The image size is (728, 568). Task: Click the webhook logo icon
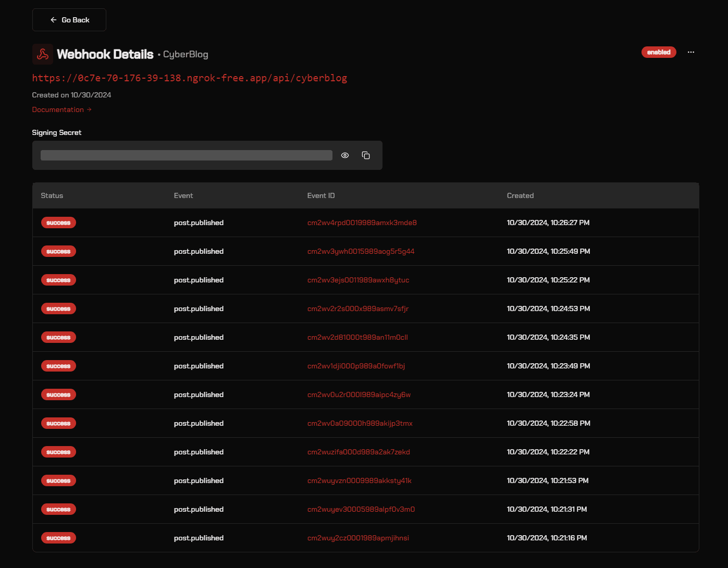[43, 54]
